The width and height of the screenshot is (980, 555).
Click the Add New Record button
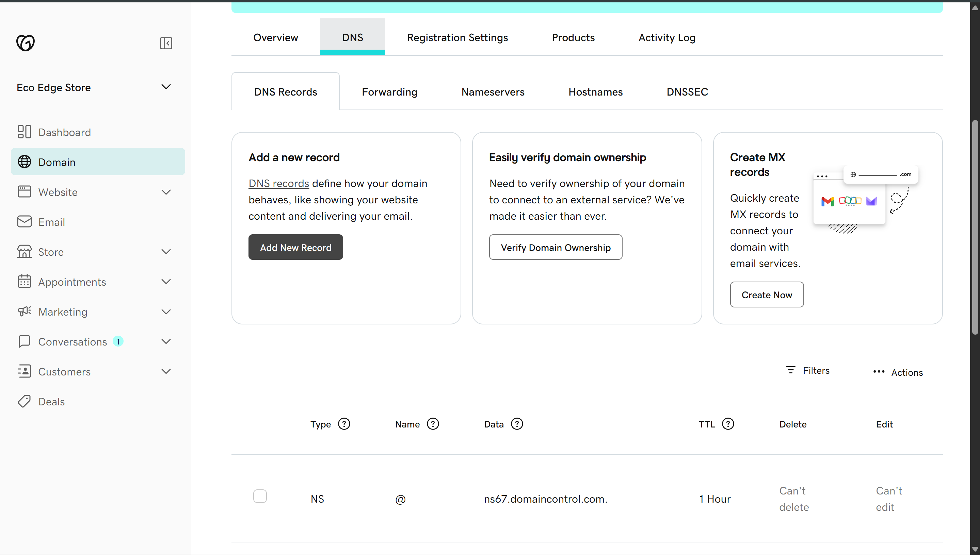pyautogui.click(x=295, y=247)
